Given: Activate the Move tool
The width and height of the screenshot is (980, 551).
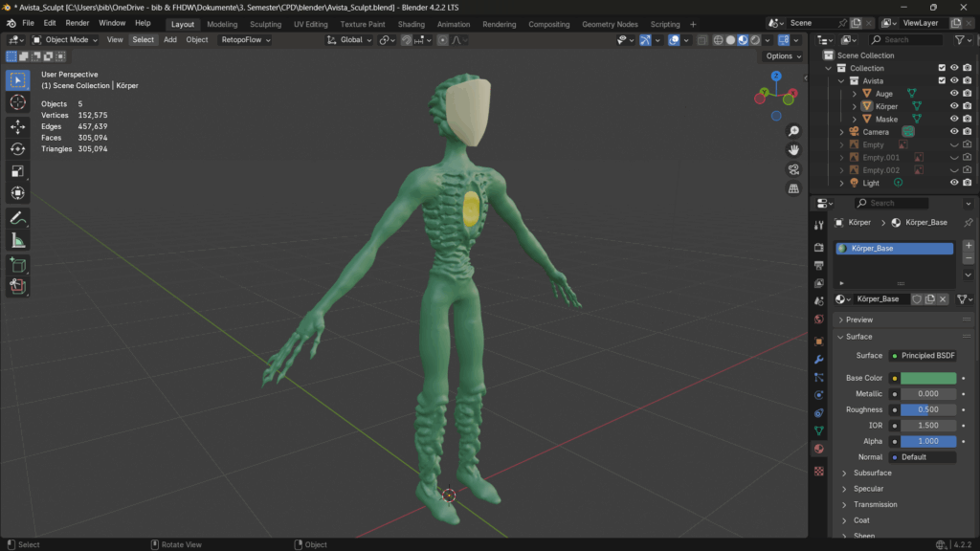Looking at the screenshot, I should click(x=17, y=126).
